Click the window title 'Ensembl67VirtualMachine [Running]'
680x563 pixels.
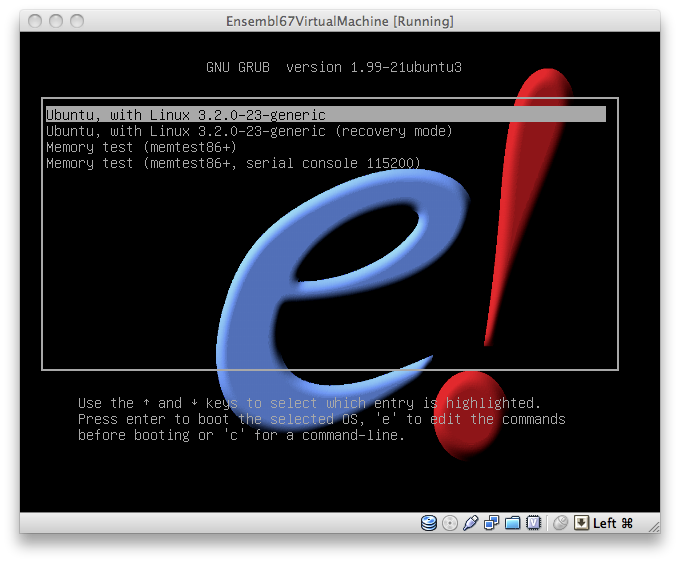tap(340, 21)
